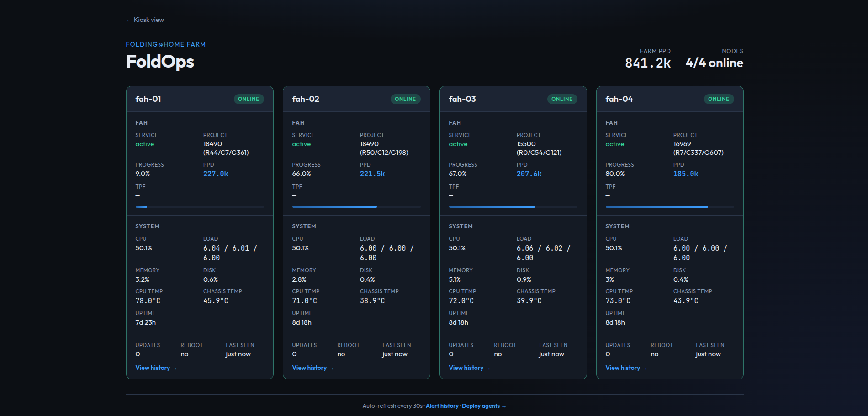Click the ONLINE badge on fah-02

[405, 99]
